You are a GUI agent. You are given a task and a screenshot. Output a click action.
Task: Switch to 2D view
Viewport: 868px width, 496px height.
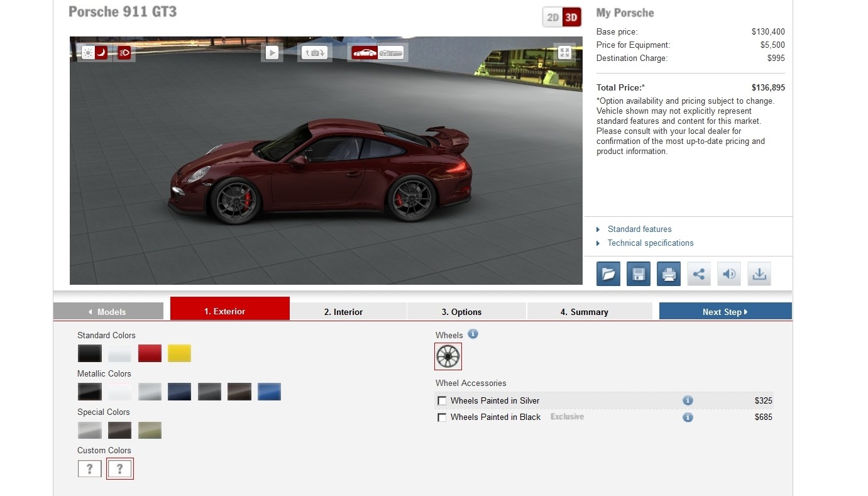[x=552, y=18]
